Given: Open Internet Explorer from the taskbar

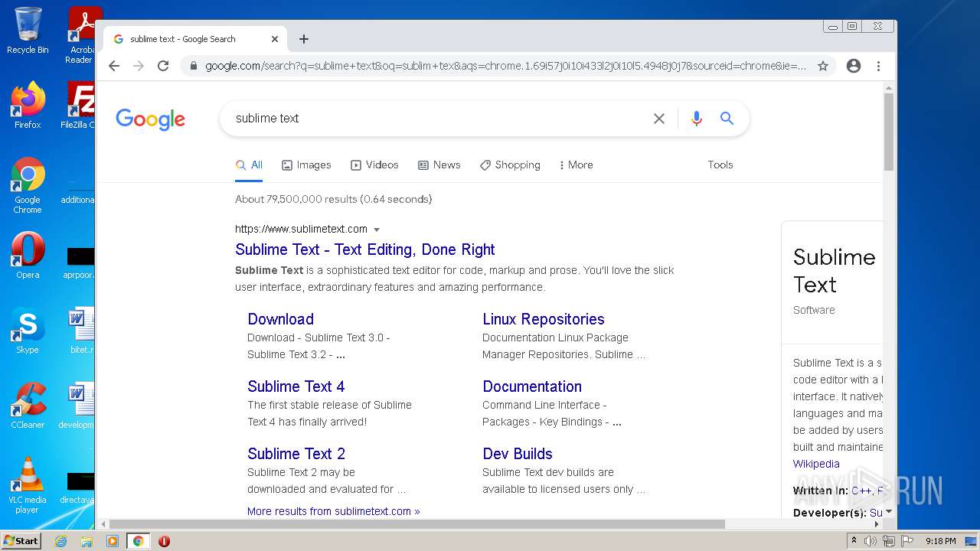Looking at the screenshot, I should click(60, 541).
